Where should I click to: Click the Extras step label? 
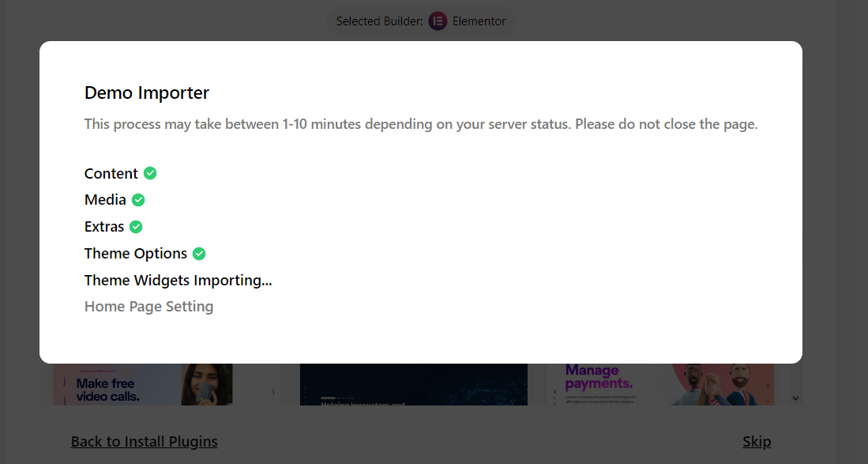[x=104, y=227]
